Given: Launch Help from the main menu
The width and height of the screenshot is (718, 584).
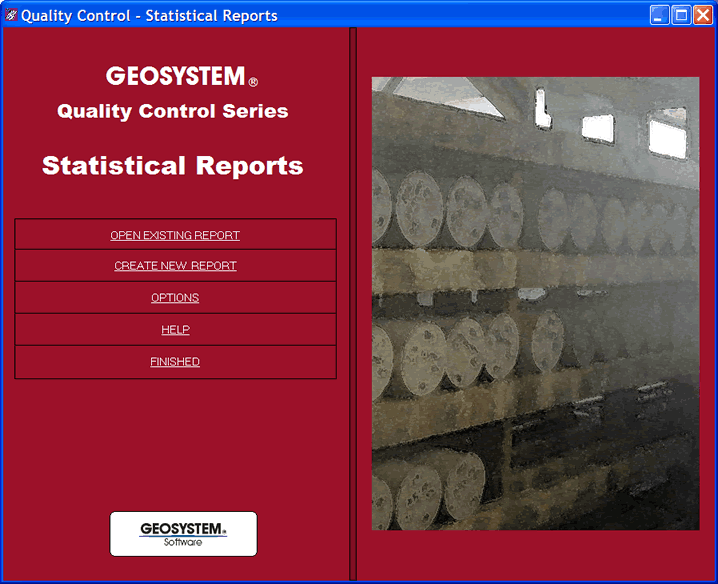Looking at the screenshot, I should pyautogui.click(x=175, y=330).
